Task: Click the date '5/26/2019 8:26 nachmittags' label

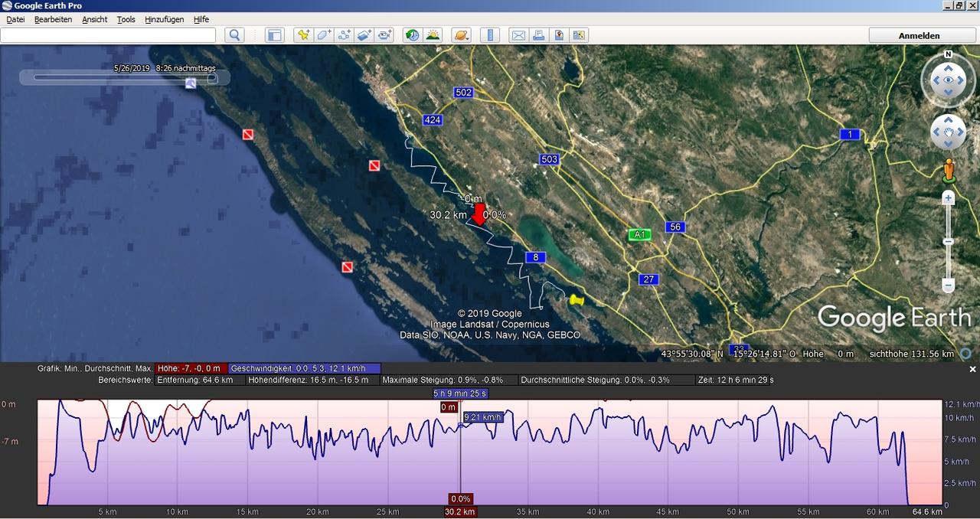Action: (165, 68)
